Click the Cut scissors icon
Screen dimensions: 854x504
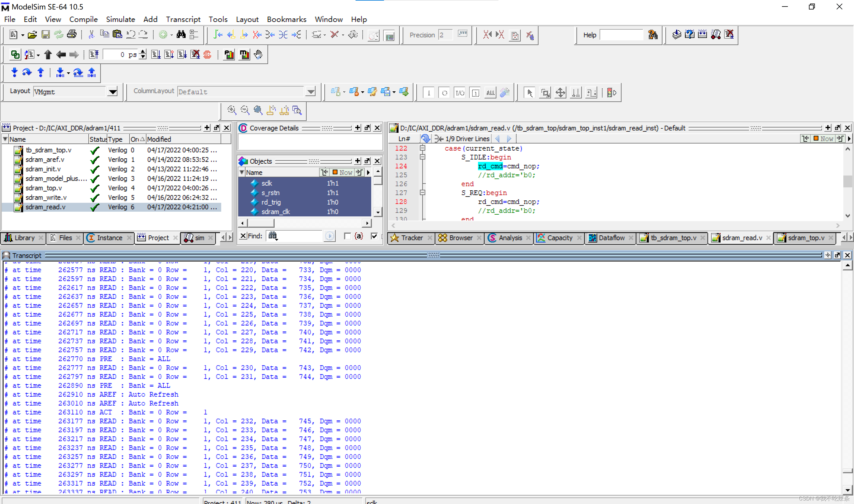(91, 35)
